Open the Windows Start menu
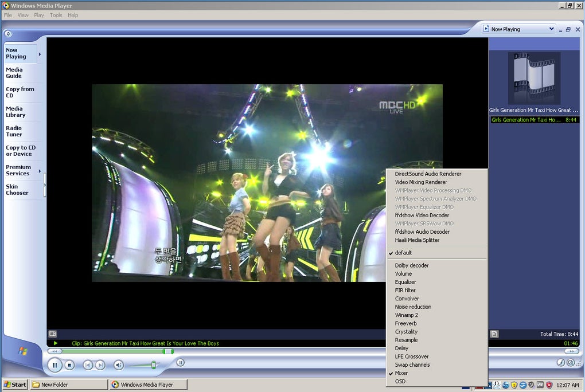585x392 pixels. coord(15,385)
